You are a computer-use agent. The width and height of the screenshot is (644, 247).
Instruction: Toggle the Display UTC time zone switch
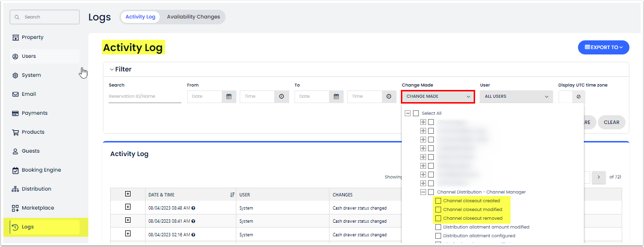(x=571, y=97)
